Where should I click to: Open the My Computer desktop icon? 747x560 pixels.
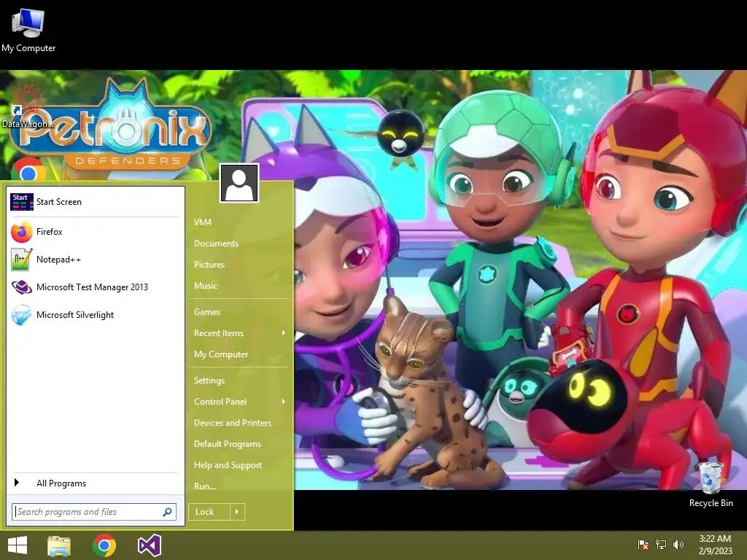click(28, 31)
